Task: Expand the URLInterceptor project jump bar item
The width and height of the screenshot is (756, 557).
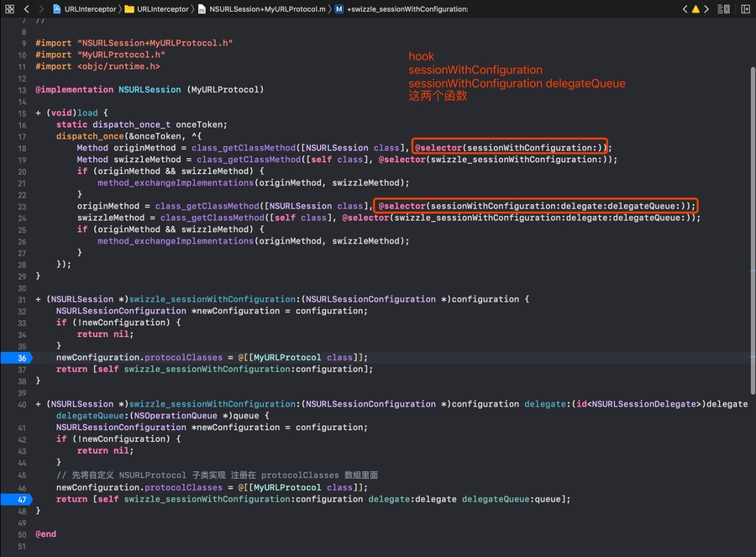Action: pyautogui.click(x=88, y=8)
